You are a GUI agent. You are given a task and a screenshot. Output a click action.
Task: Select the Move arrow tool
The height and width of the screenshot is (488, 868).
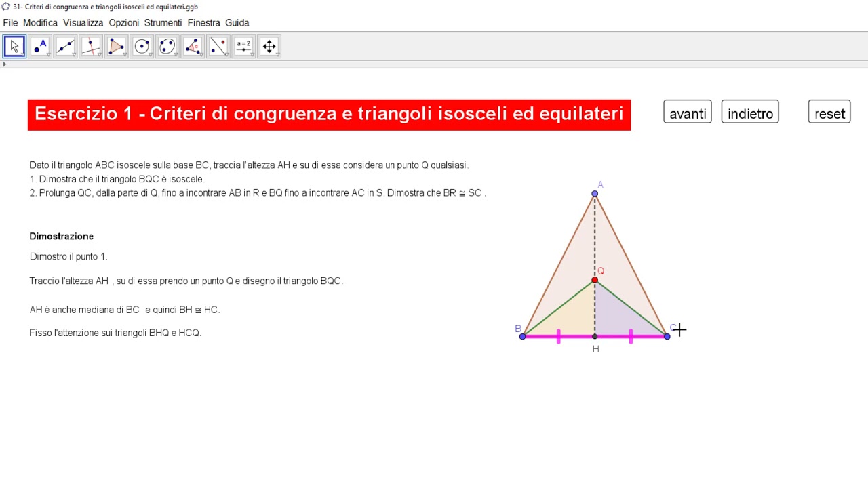click(14, 46)
